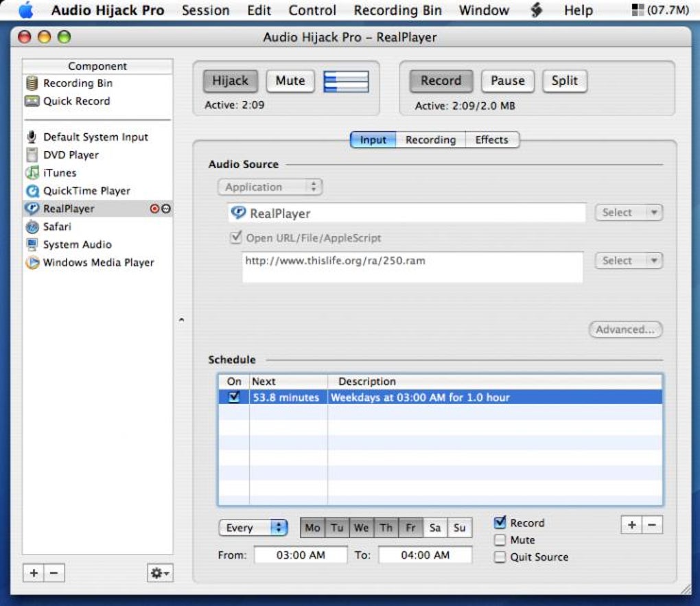
Task: Enable the Mute schedule checkbox
Action: pyautogui.click(x=500, y=540)
